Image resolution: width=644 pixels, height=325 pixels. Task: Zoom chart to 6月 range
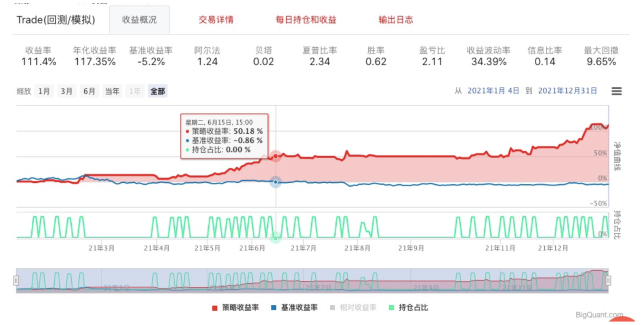pyautogui.click(x=89, y=91)
